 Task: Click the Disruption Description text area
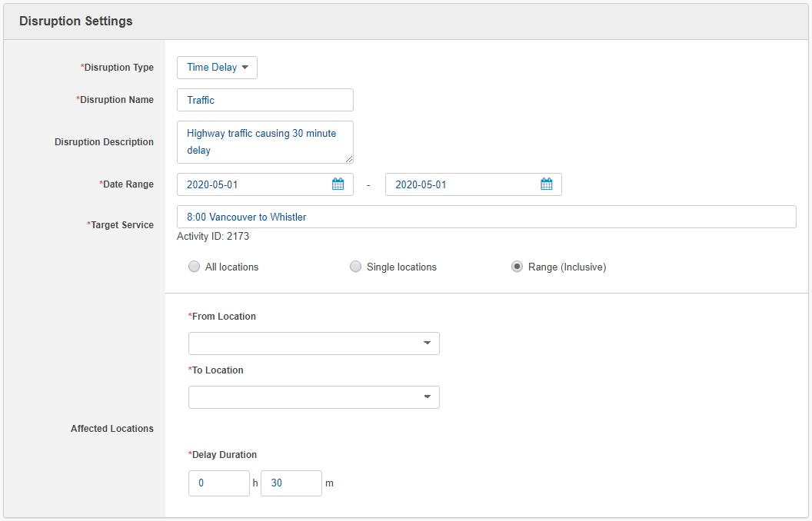click(265, 142)
